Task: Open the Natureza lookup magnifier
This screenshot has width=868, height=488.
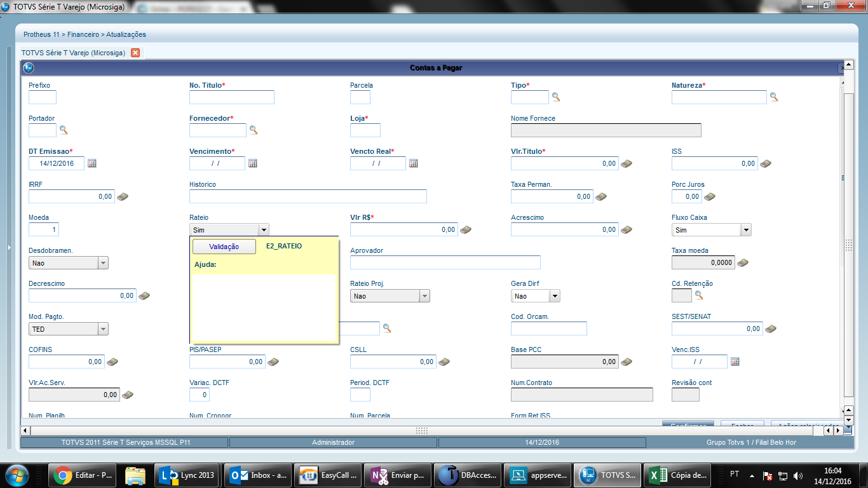Action: pyautogui.click(x=774, y=97)
